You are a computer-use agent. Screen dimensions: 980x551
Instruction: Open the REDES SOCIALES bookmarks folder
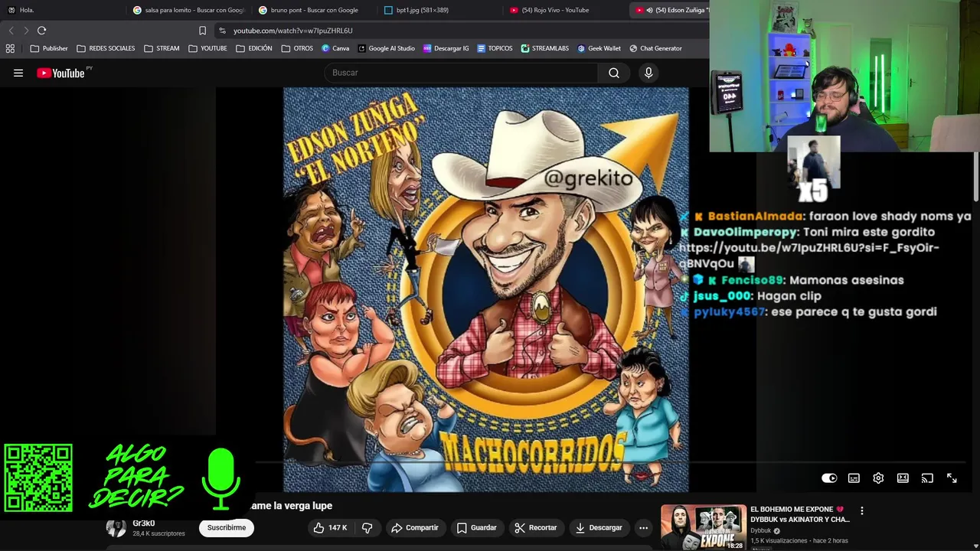[106, 48]
